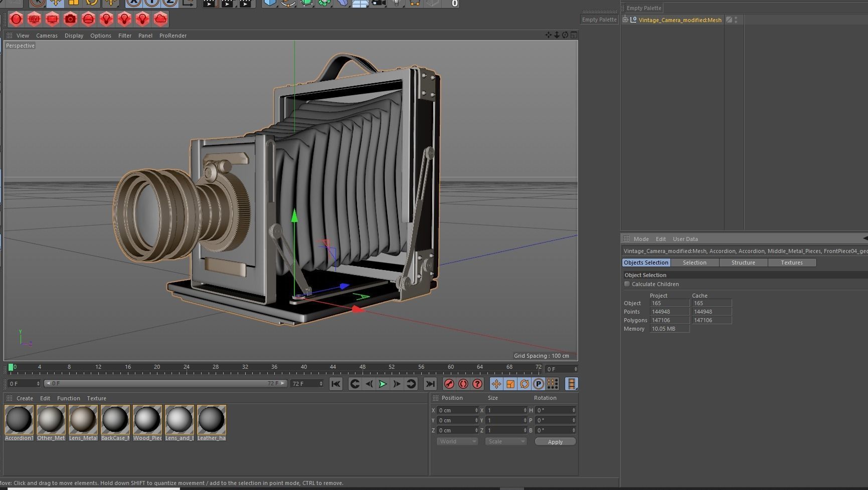Viewport: 868px width, 490px height.
Task: Click the viewport zoom camera icon
Action: click(x=557, y=35)
